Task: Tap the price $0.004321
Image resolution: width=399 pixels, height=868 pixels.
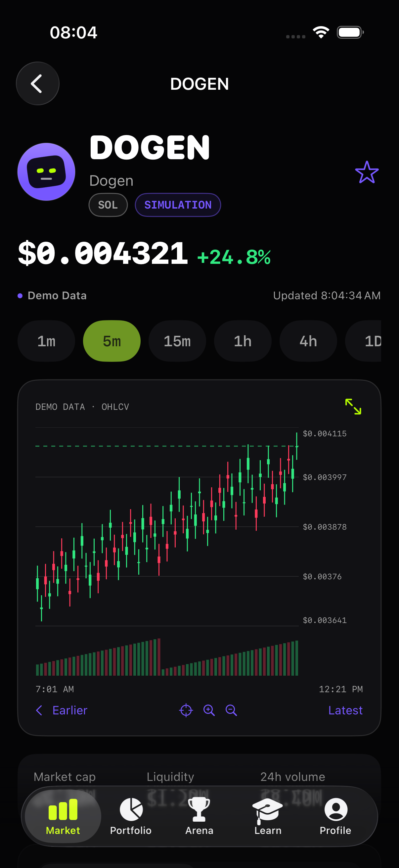Action: pyautogui.click(x=103, y=253)
